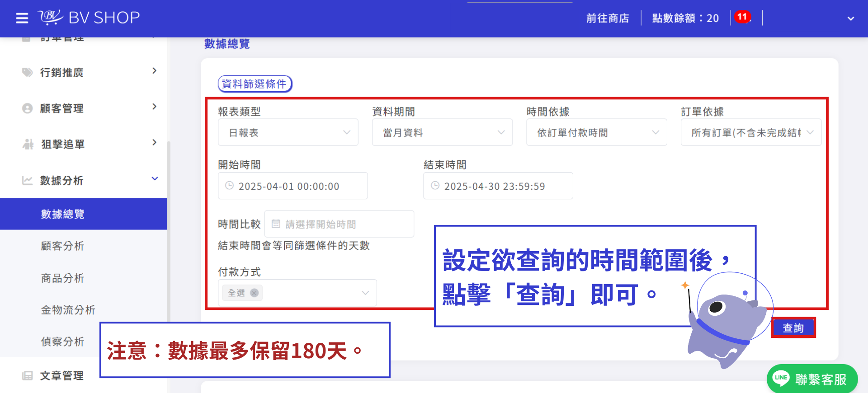The width and height of the screenshot is (868, 393).
Task: Open the 報表類型 dropdown showing 日報表
Action: (288, 132)
